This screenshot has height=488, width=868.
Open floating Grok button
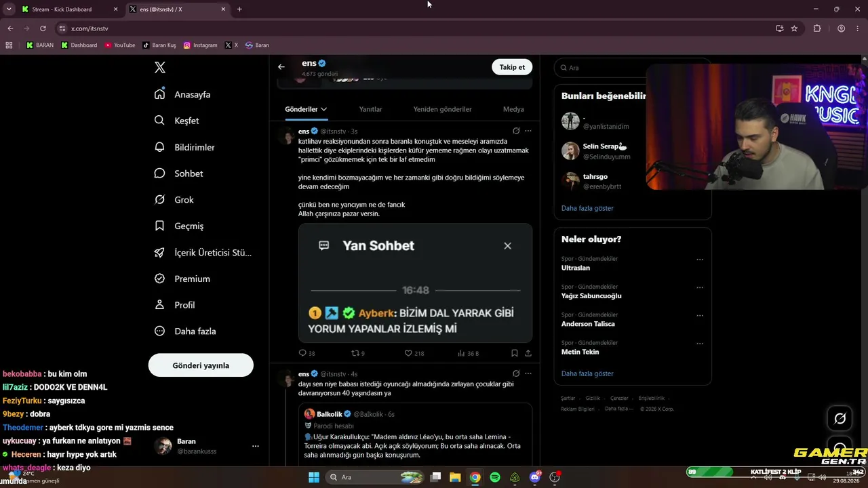tap(840, 419)
